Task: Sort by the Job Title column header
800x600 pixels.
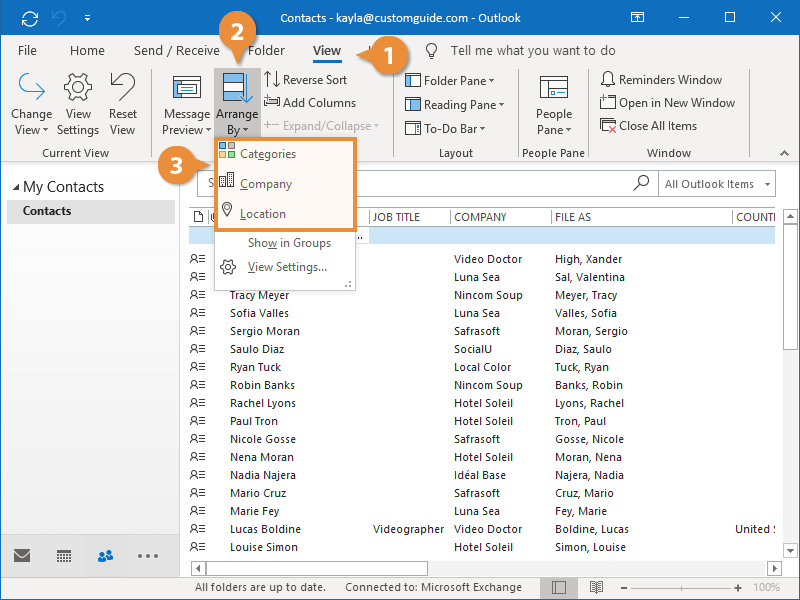Action: click(410, 217)
